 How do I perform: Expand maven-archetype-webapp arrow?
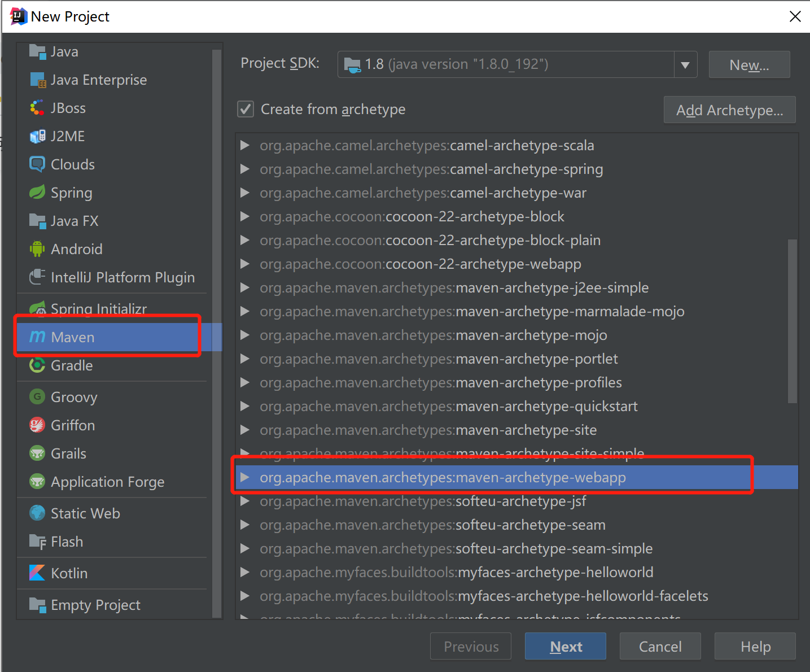click(245, 477)
